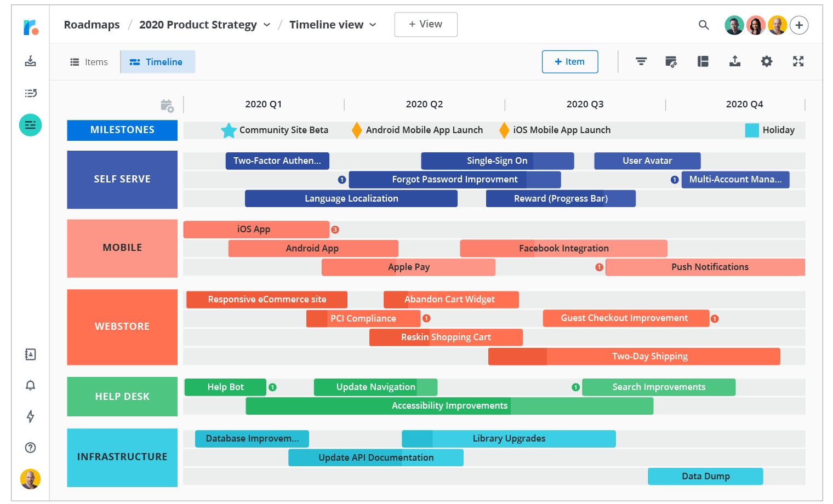
Task: Click the customize cards icon in the toolbar
Action: tap(671, 61)
